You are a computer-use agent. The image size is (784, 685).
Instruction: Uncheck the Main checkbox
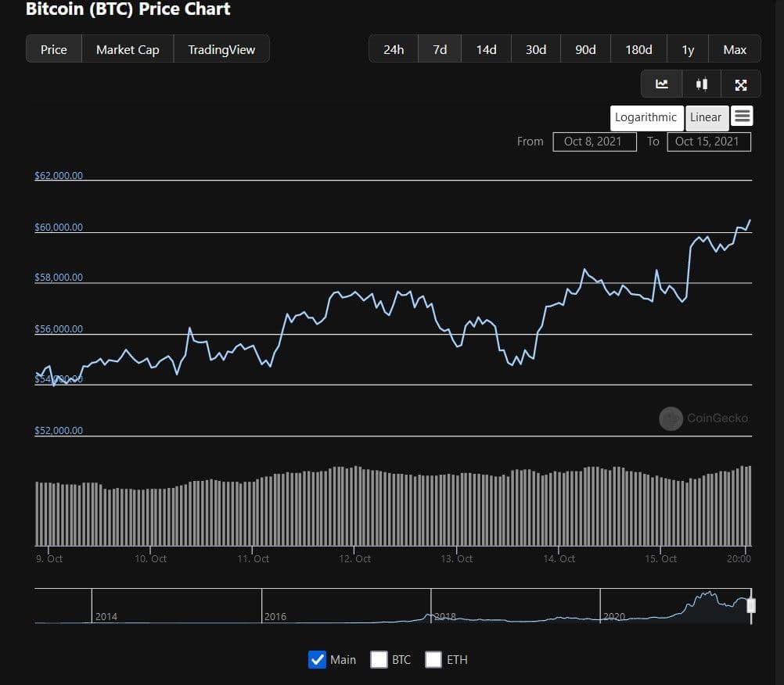point(318,659)
